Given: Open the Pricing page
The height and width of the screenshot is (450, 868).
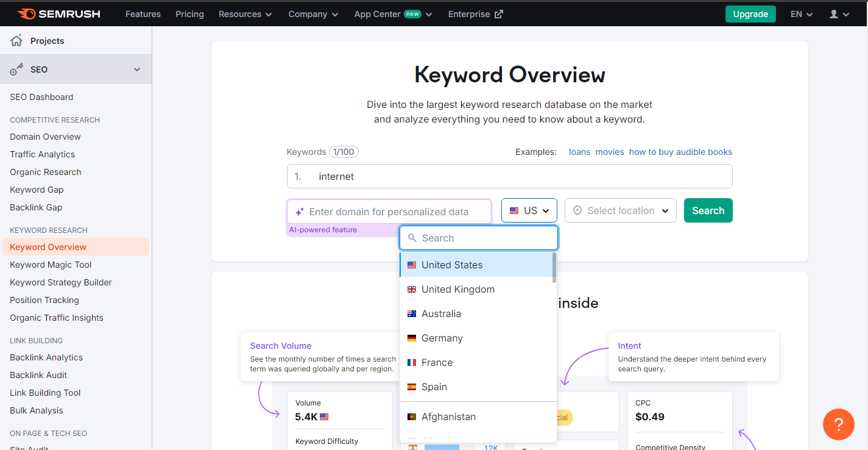Looking at the screenshot, I should [x=189, y=14].
